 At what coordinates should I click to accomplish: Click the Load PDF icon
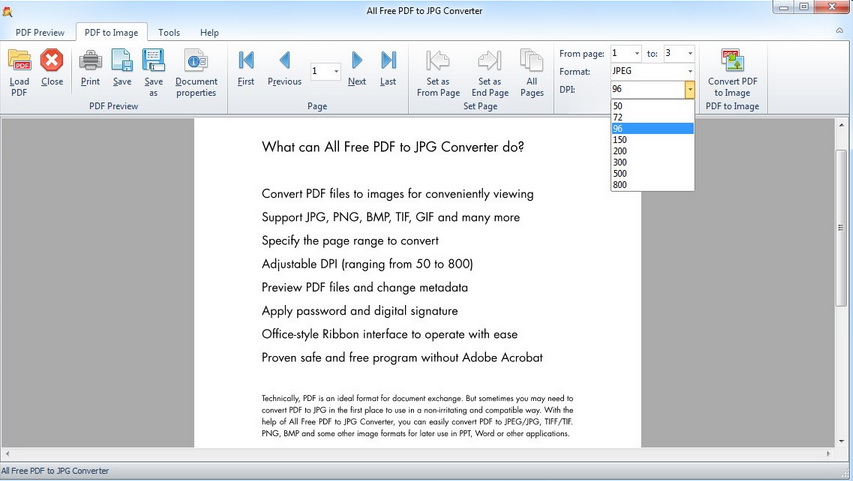click(x=19, y=60)
